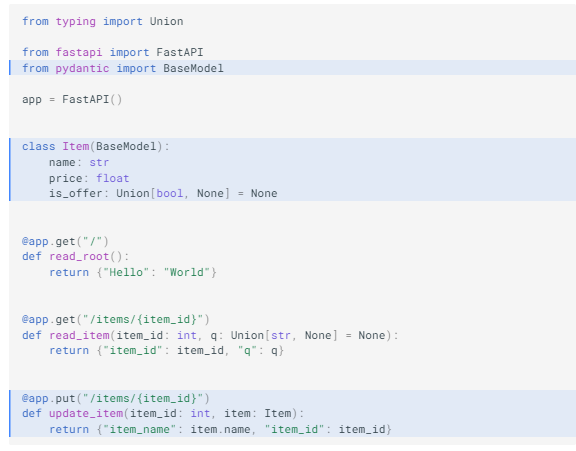Click the "/items/{item_id}" path in get decorator
Viewport: 576px width, 451px height.
click(143, 320)
